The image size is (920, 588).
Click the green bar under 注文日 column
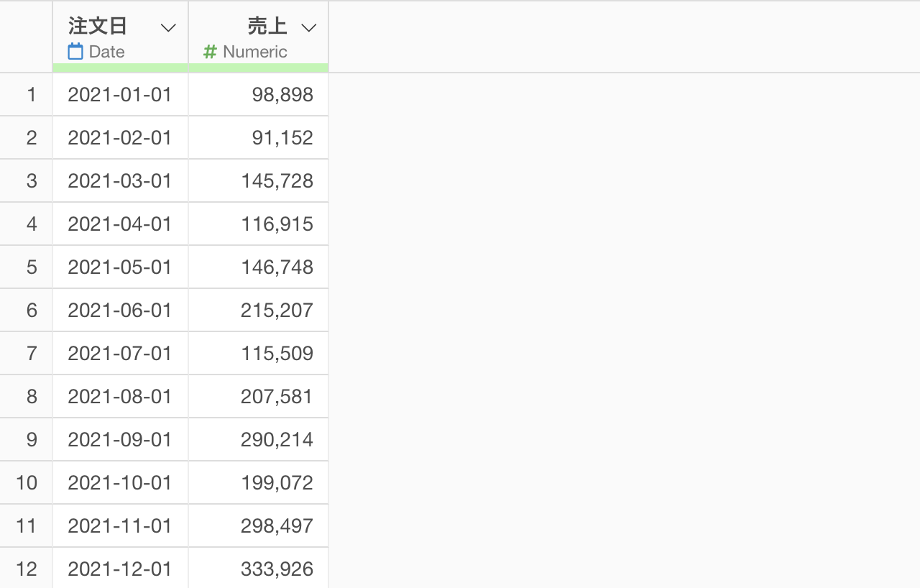[121, 68]
